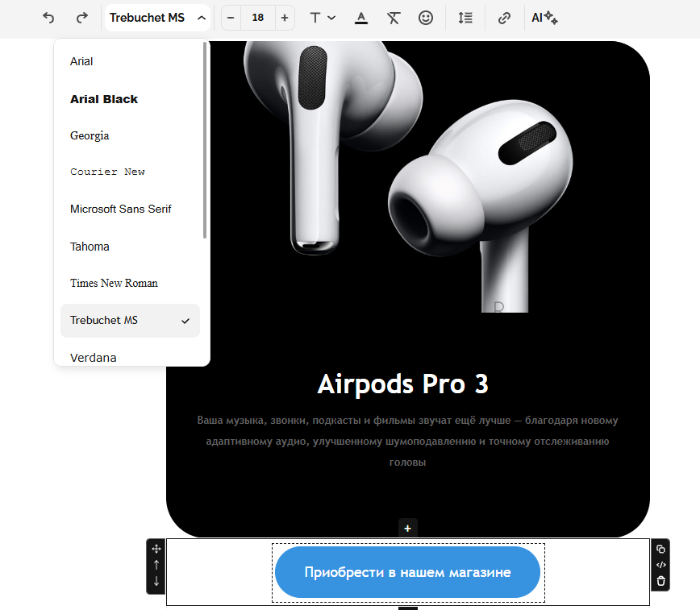
Task: Expand the text style T dropdown
Action: (323, 18)
